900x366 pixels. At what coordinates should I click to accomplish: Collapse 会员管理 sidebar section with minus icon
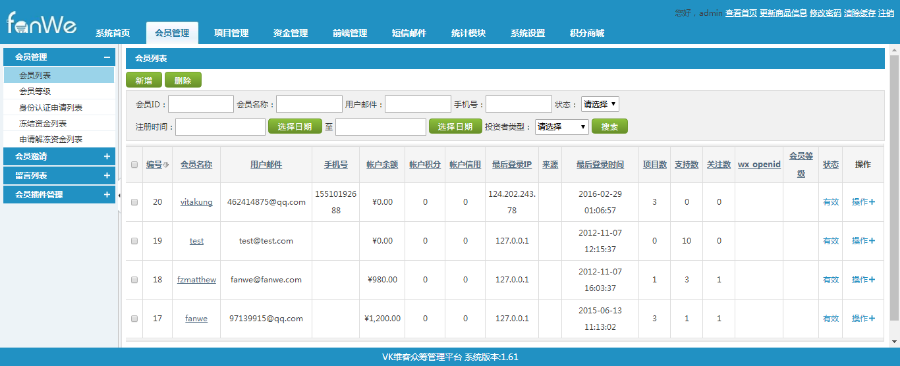[107, 57]
